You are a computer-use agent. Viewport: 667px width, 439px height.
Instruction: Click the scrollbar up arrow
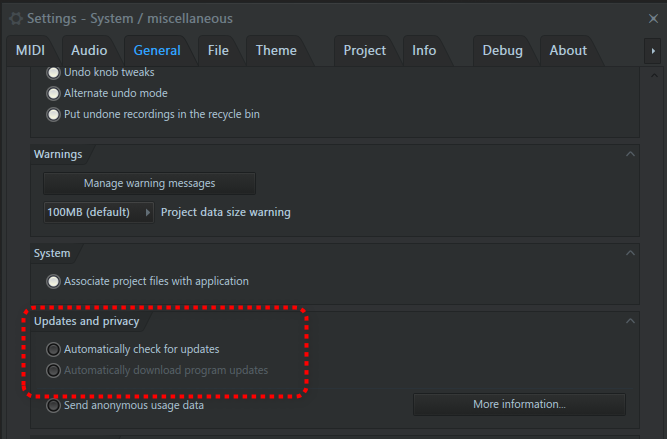pos(654,76)
